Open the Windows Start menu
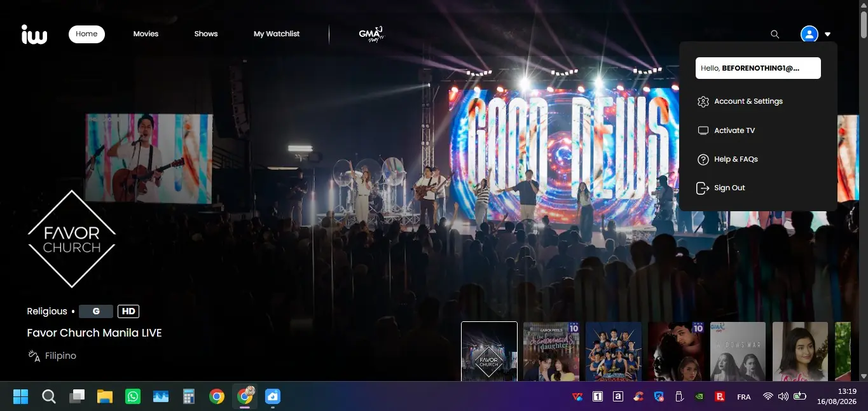The width and height of the screenshot is (868, 411). point(20,397)
